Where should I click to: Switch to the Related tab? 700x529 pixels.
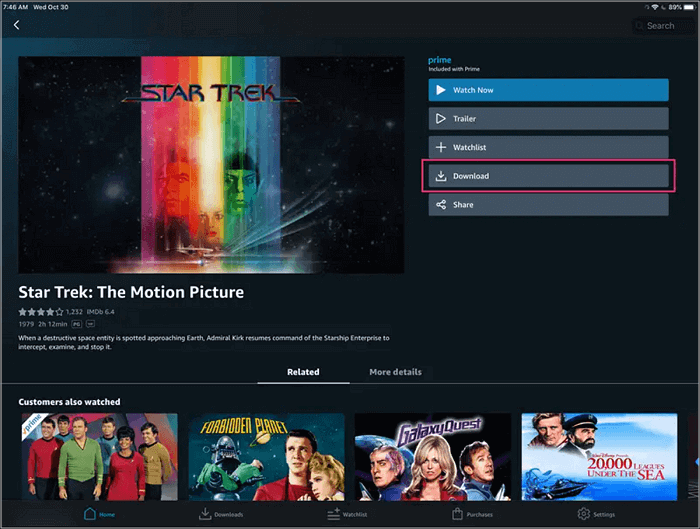tap(303, 372)
